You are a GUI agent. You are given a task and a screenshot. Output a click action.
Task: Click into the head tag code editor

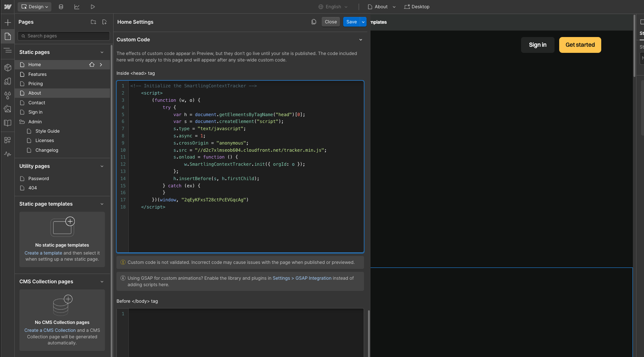click(x=240, y=166)
